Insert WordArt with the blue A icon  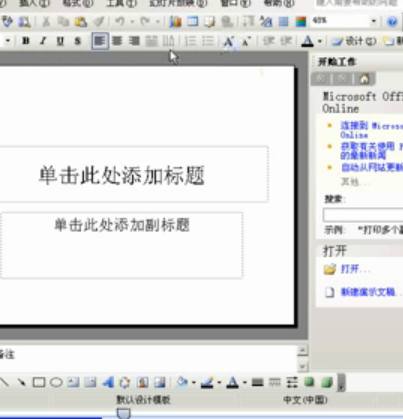point(108,382)
